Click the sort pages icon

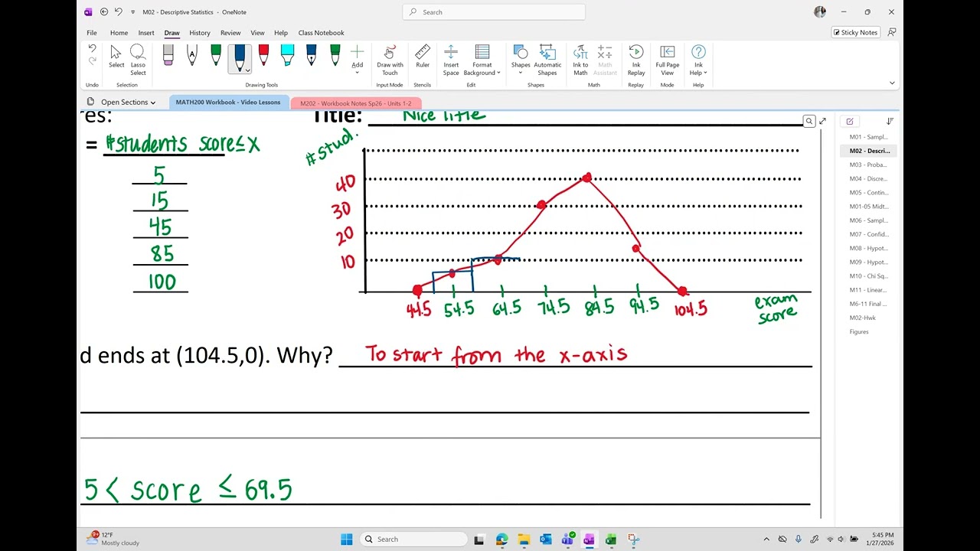[x=890, y=121]
